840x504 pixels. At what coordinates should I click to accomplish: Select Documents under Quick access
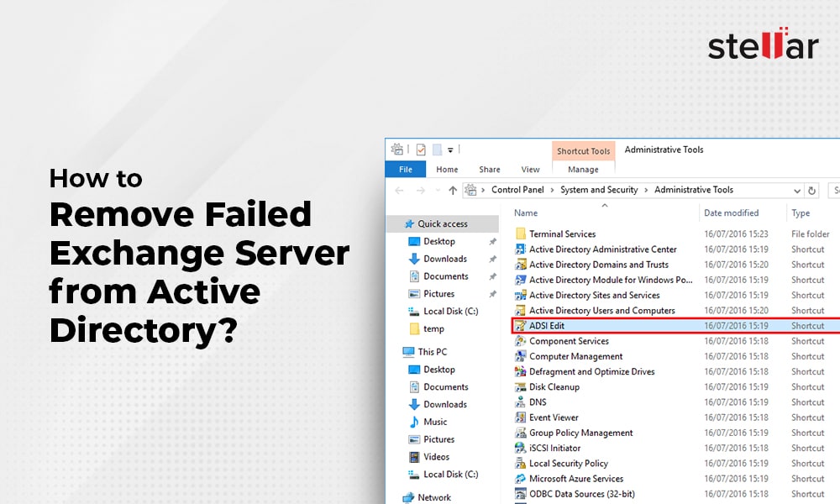click(x=446, y=276)
